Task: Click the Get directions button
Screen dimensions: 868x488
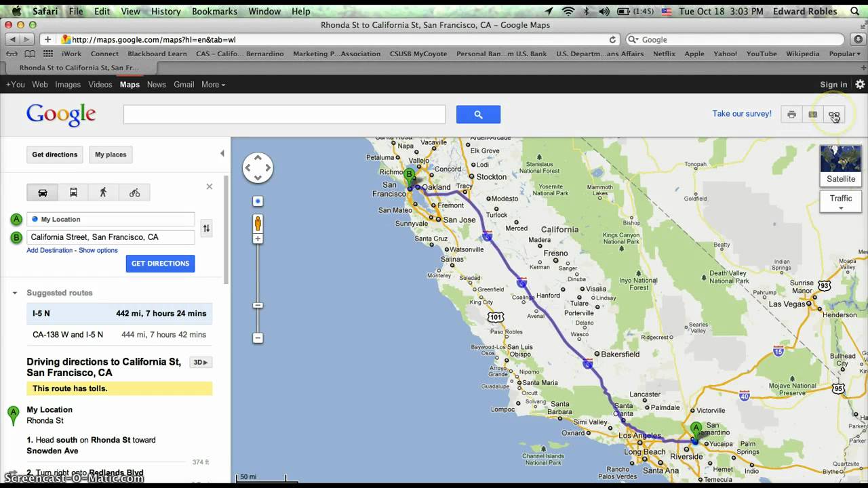Action: 55,155
